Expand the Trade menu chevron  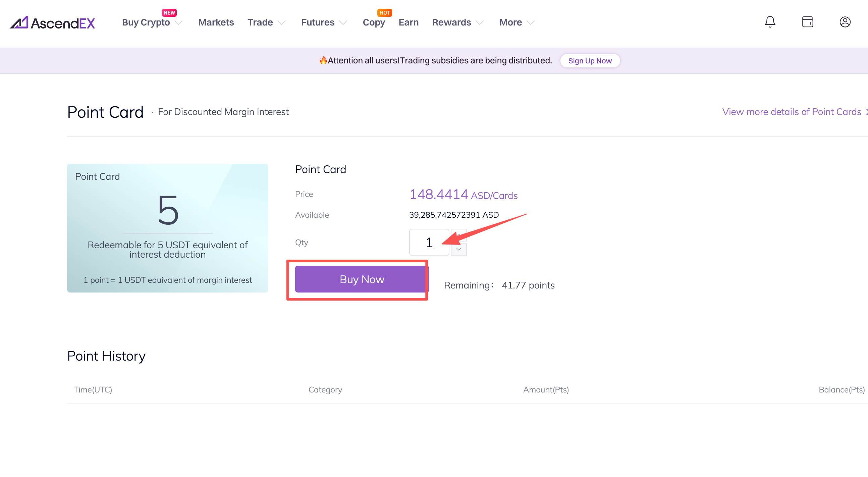tap(281, 22)
